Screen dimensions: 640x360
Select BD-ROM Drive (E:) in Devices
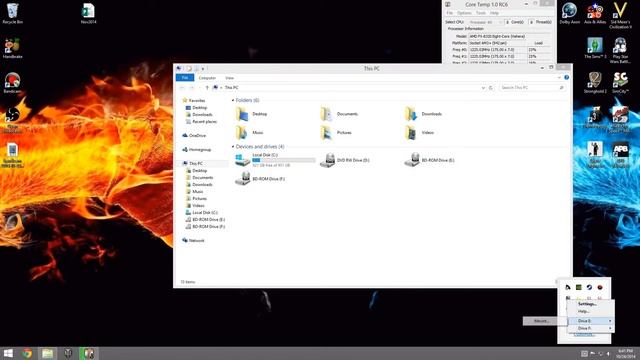click(x=429, y=160)
